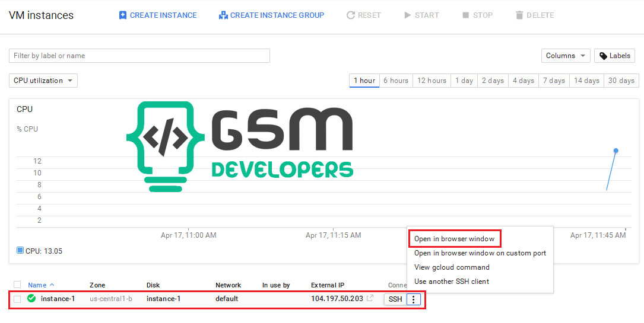Select the 4 days time range tab
Viewport: 644px width, 323px height.
click(524, 81)
